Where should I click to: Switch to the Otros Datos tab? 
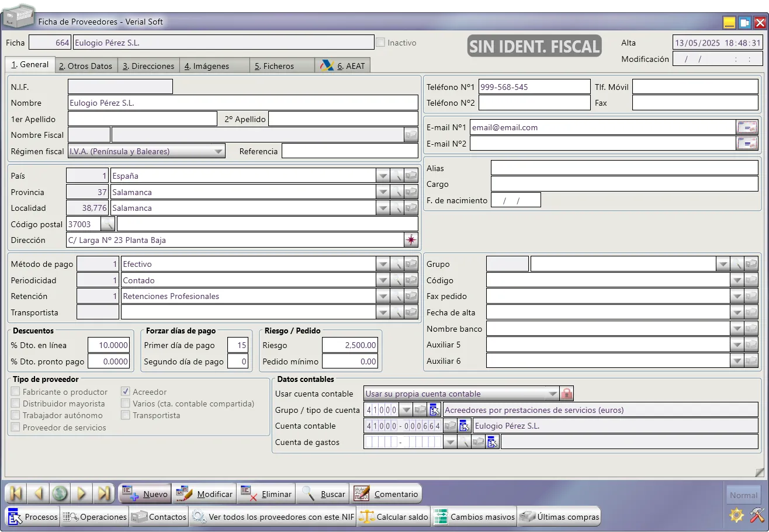86,66
